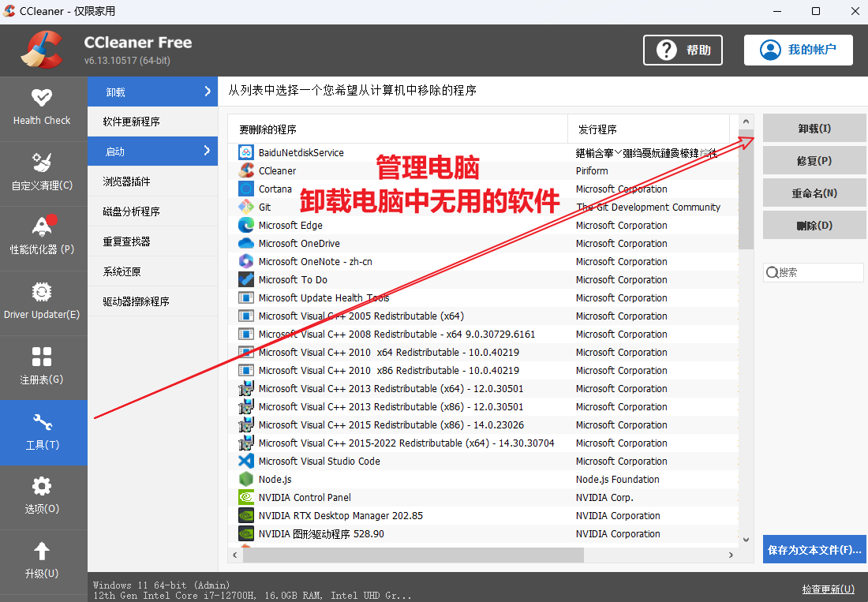
Task: Click the Node.js Foundation publisher cell
Action: click(617, 479)
